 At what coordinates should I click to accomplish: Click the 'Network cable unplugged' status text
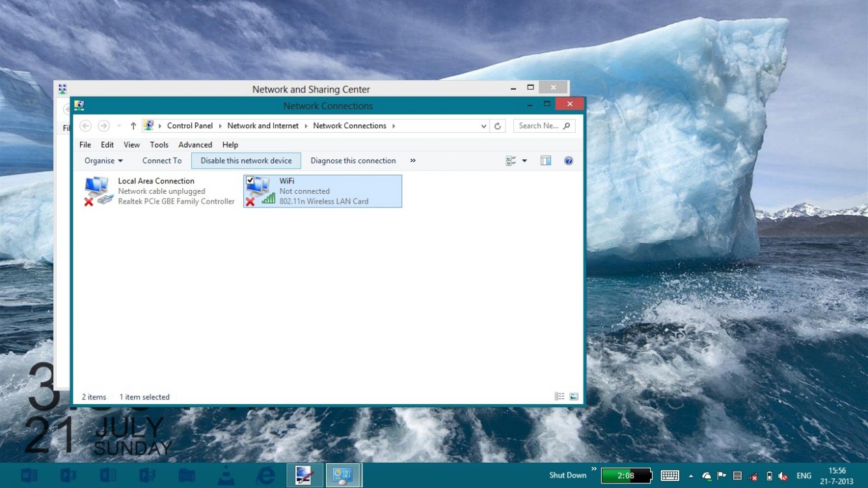161,191
